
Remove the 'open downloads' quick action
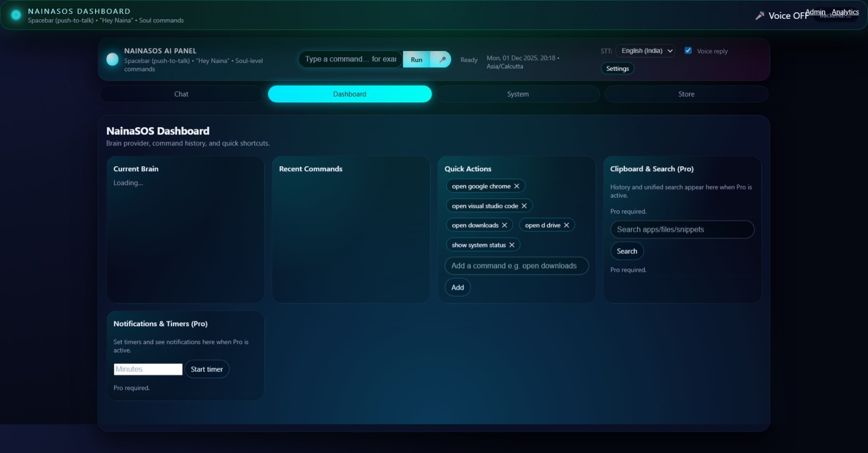pyautogui.click(x=505, y=225)
